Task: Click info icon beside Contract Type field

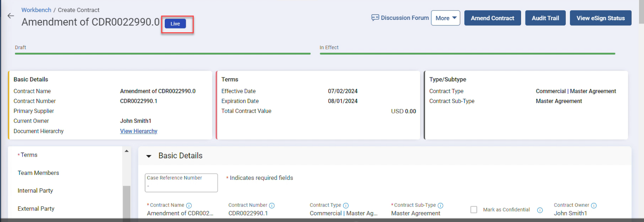Action: 346,205
